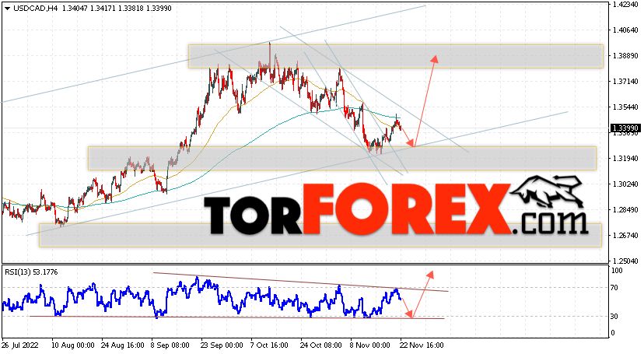Click the RSI(13) 53.1776 indicator label
This screenshot has height=354, width=644.
(31, 272)
